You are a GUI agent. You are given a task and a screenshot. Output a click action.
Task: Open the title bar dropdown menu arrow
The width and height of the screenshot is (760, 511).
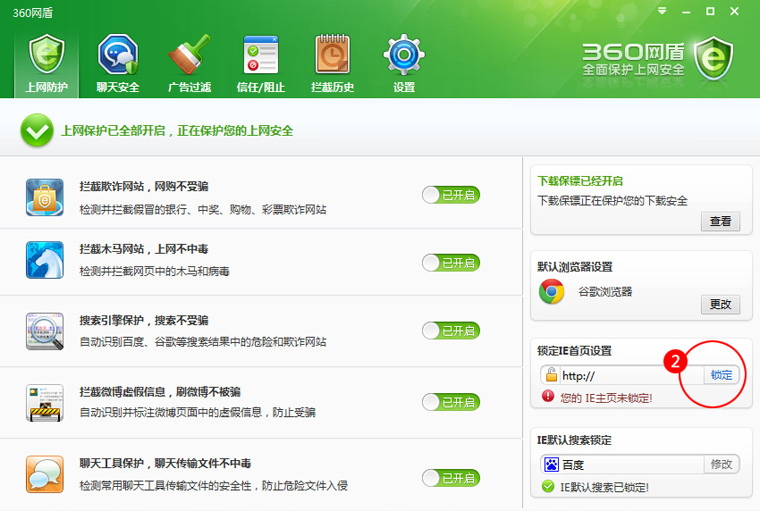[x=662, y=11]
